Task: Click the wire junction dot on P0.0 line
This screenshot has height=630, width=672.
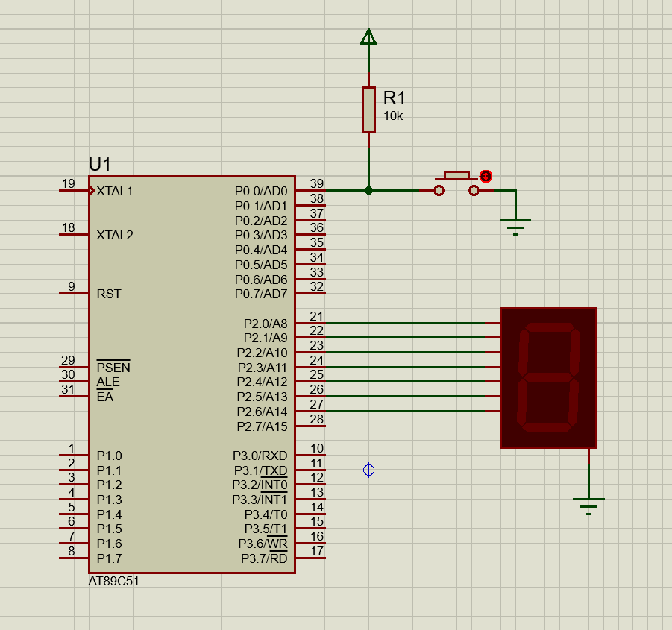Action: tap(368, 191)
